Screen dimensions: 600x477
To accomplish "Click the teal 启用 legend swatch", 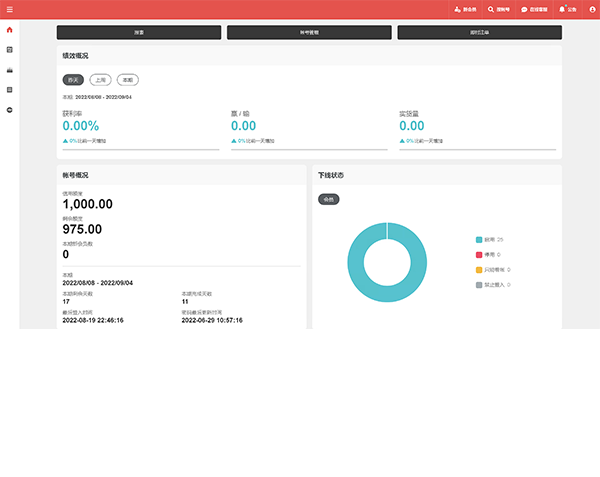I will pyautogui.click(x=479, y=240).
